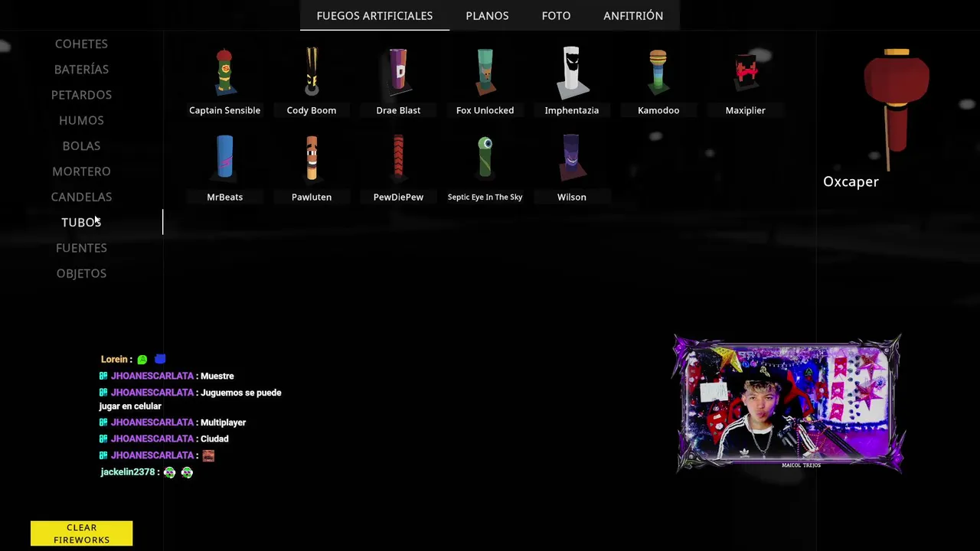Viewport: 980px width, 551px height.
Task: Switch to the Anfitrión tab
Action: 633,15
